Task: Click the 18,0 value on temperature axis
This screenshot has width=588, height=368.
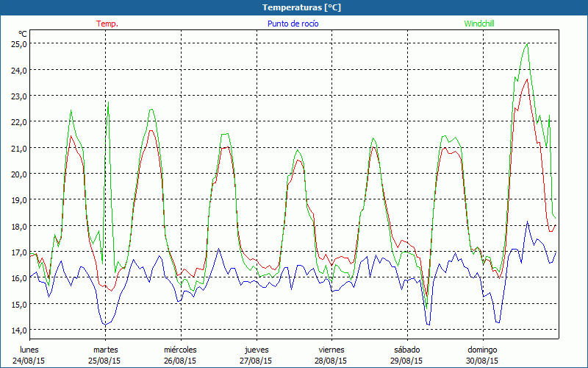Action: click(x=18, y=225)
